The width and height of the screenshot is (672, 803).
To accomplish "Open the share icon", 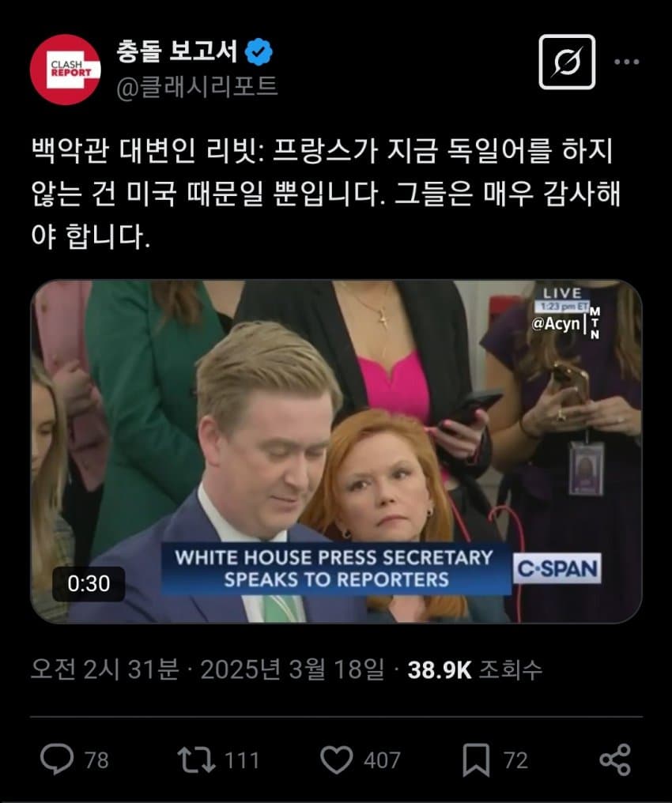I will pos(614,760).
